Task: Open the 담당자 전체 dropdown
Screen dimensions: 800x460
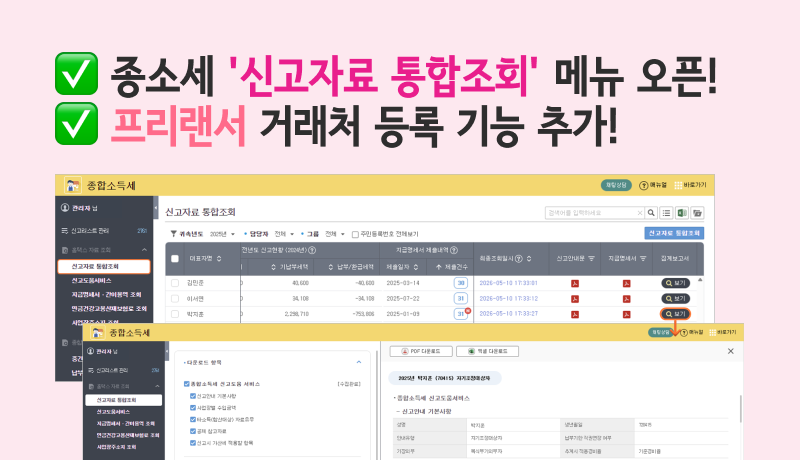Action: coord(284,234)
